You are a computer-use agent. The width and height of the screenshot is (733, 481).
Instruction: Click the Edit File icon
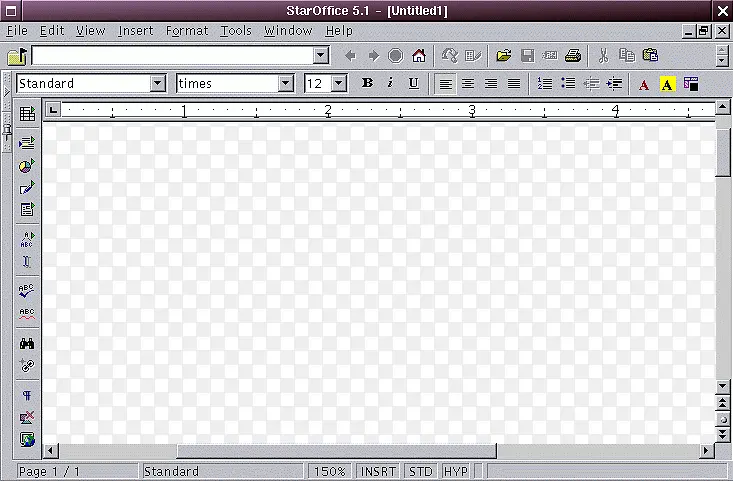pyautogui.click(x=473, y=56)
